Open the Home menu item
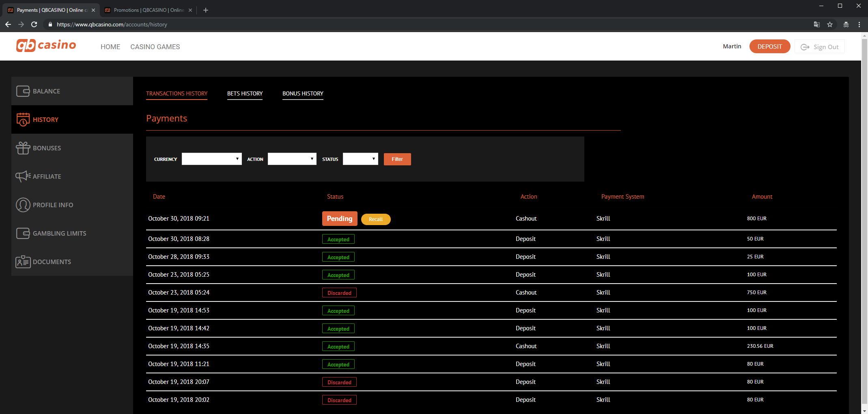The height and width of the screenshot is (414, 868). 110,47
